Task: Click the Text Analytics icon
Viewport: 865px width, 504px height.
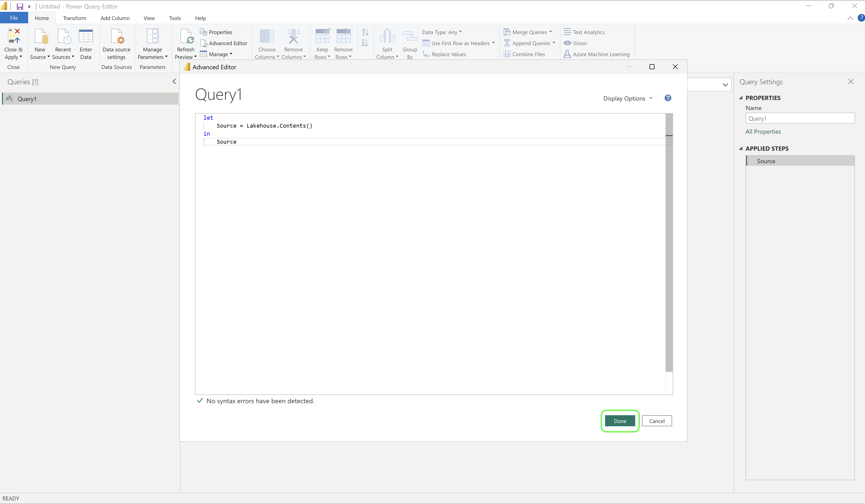Action: click(567, 32)
